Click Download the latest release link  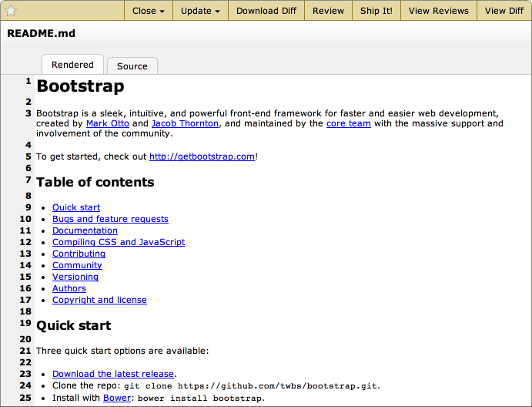[x=113, y=374]
